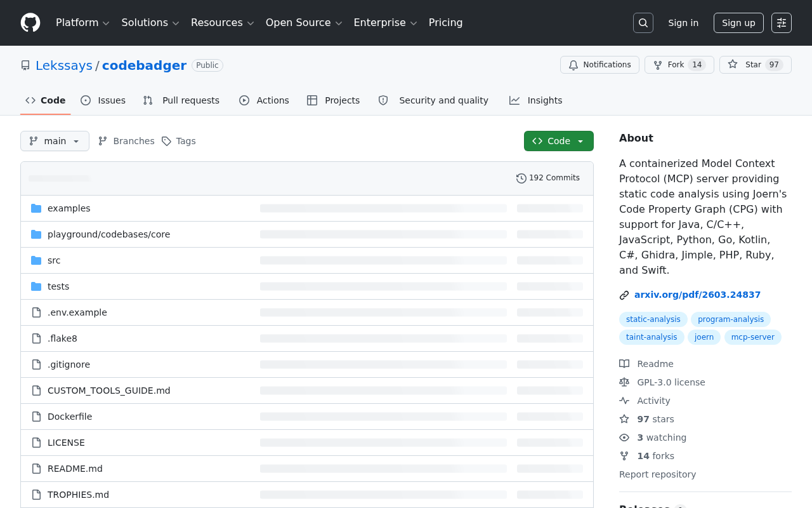The image size is (812, 508).
Task: Click the src folder icon
Action: [36, 260]
